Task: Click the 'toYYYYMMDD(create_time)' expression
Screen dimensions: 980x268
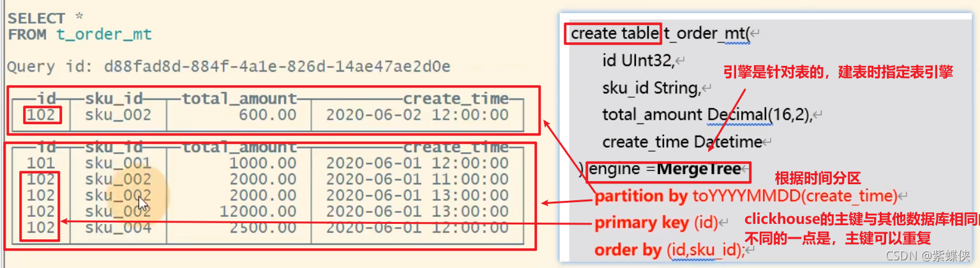Action: 795,196
